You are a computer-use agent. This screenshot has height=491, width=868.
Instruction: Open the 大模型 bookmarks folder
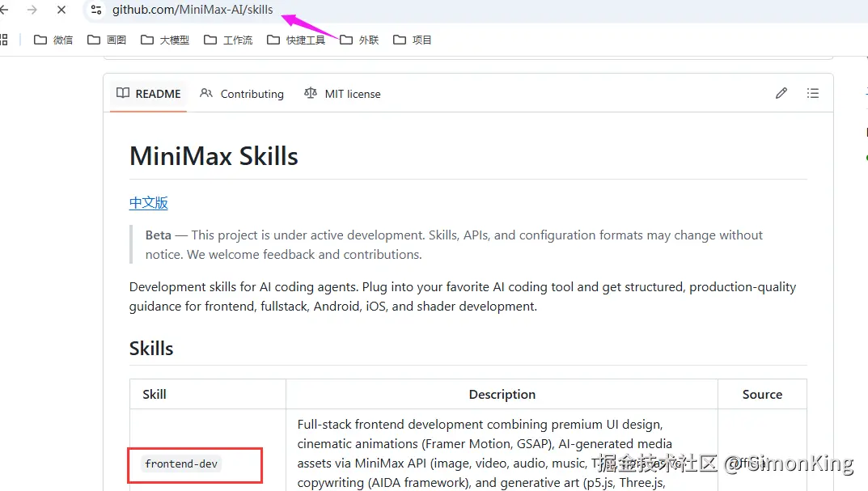(x=165, y=40)
